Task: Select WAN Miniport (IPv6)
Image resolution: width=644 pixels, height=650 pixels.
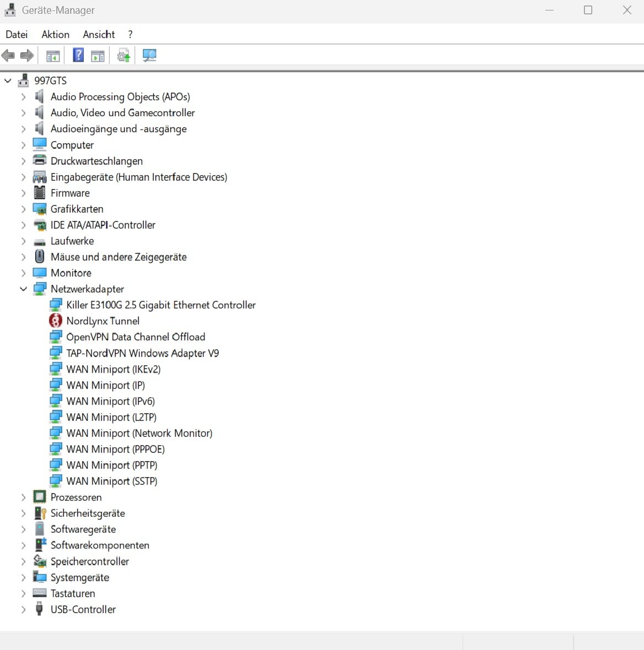Action: click(111, 401)
